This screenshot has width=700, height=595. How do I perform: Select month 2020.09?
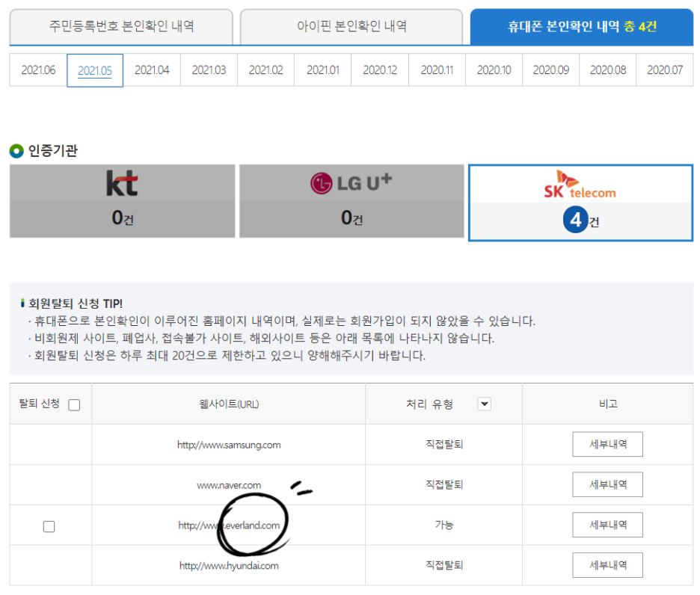pos(551,70)
